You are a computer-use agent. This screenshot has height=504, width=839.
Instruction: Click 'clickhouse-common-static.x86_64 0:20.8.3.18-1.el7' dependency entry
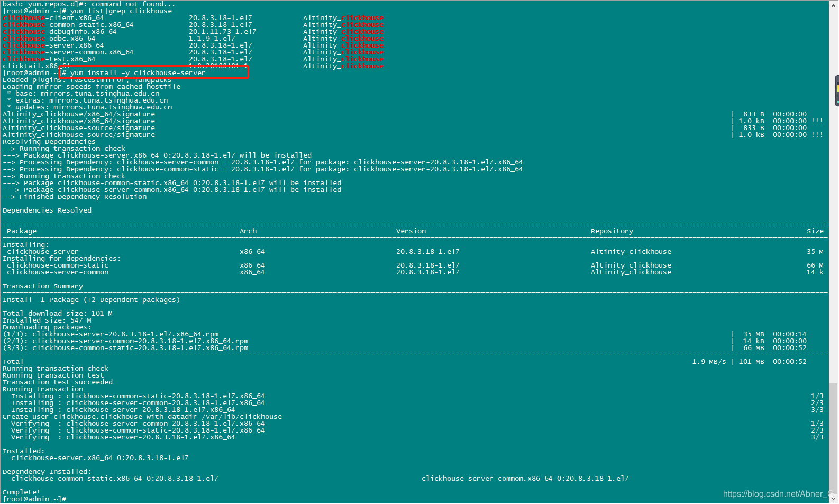point(115,478)
